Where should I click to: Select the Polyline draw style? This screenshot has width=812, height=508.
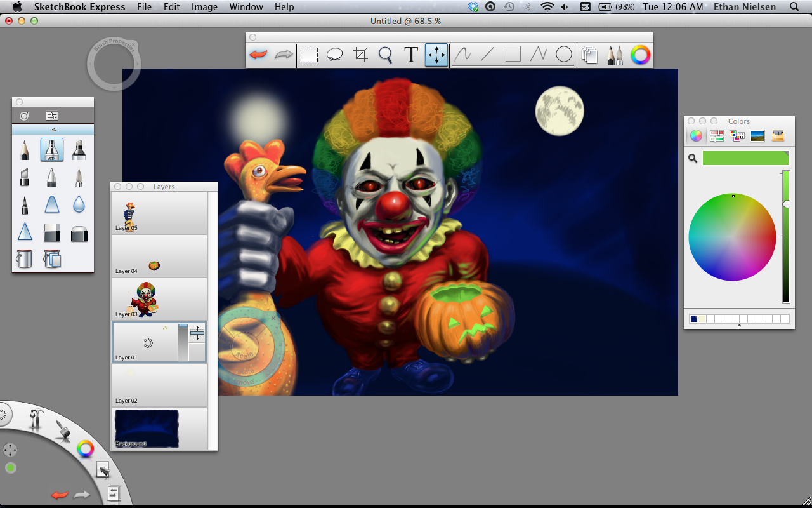click(x=538, y=55)
